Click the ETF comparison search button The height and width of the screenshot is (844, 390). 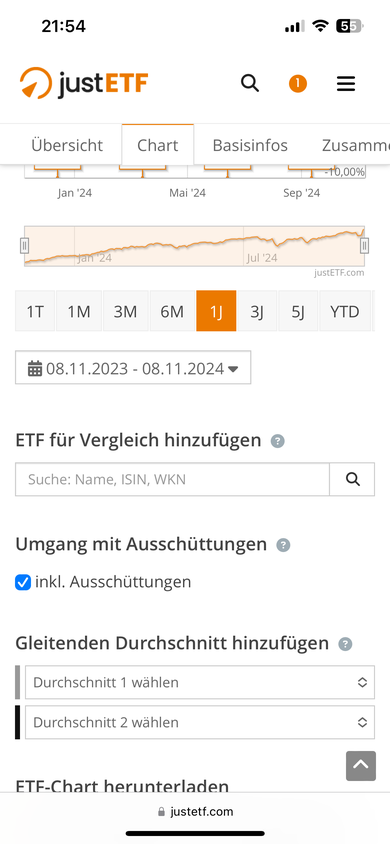[352, 479]
